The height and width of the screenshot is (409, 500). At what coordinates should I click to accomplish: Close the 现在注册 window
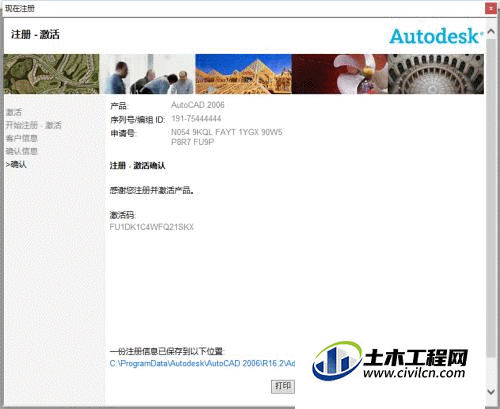[490, 8]
